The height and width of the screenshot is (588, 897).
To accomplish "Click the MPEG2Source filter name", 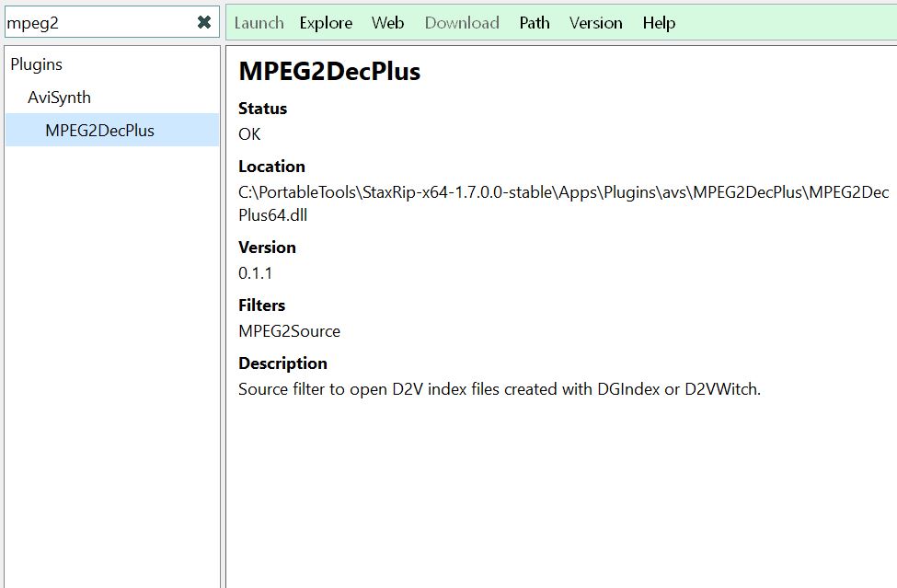I will (x=290, y=331).
